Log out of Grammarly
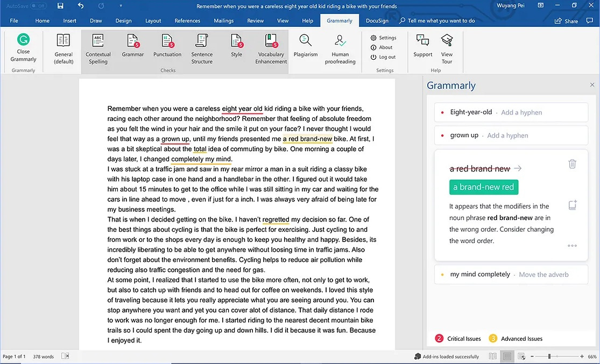The width and height of the screenshot is (600, 364). (x=383, y=57)
